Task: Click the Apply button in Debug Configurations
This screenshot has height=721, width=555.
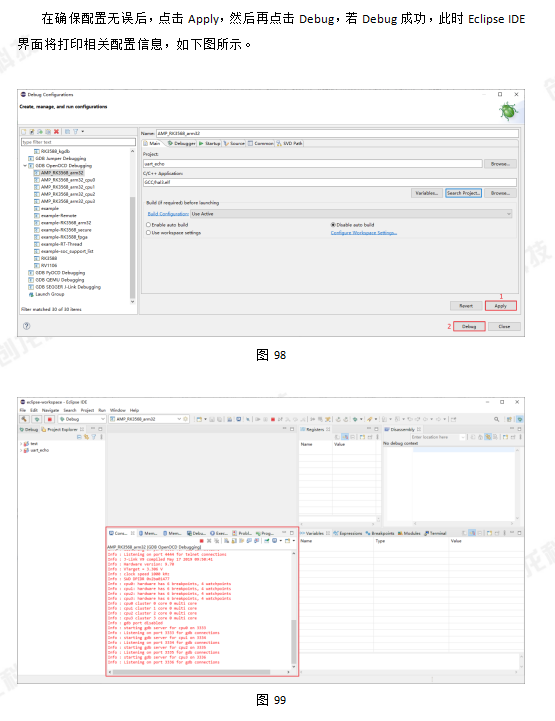Action: tap(500, 306)
